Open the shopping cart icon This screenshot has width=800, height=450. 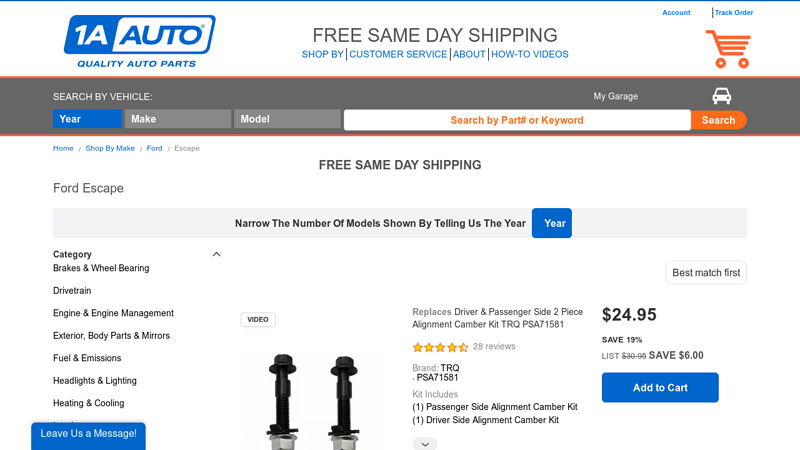727,48
